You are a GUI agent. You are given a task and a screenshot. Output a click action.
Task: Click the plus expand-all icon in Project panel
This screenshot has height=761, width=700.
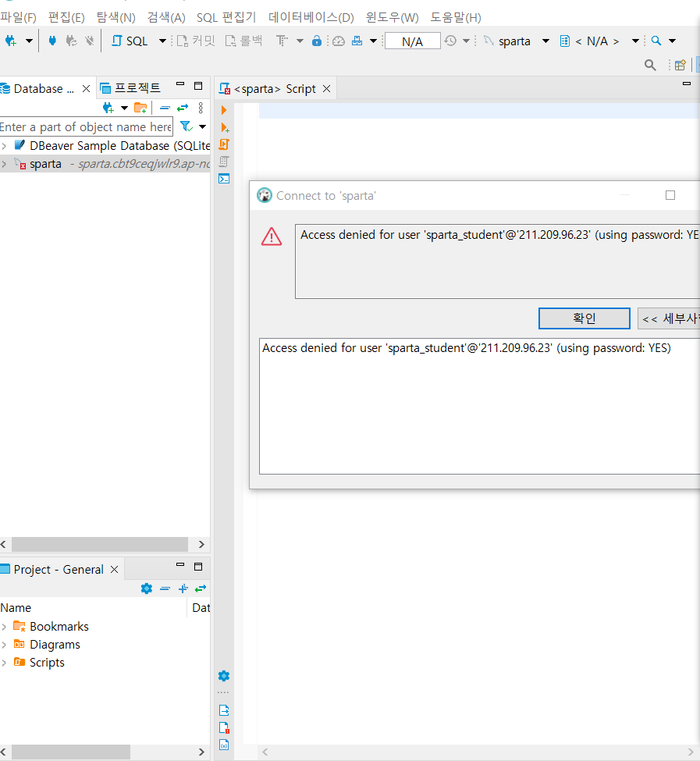click(x=183, y=589)
